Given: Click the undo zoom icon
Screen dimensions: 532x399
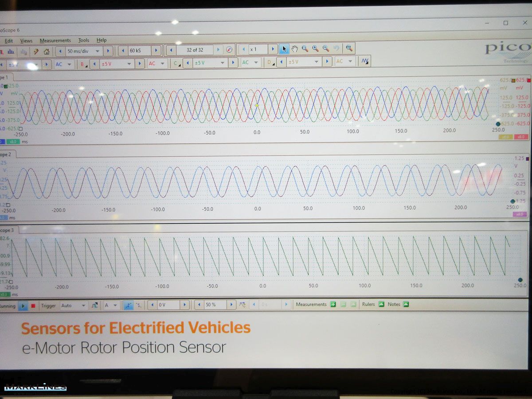Looking at the screenshot, I should pyautogui.click(x=336, y=48).
